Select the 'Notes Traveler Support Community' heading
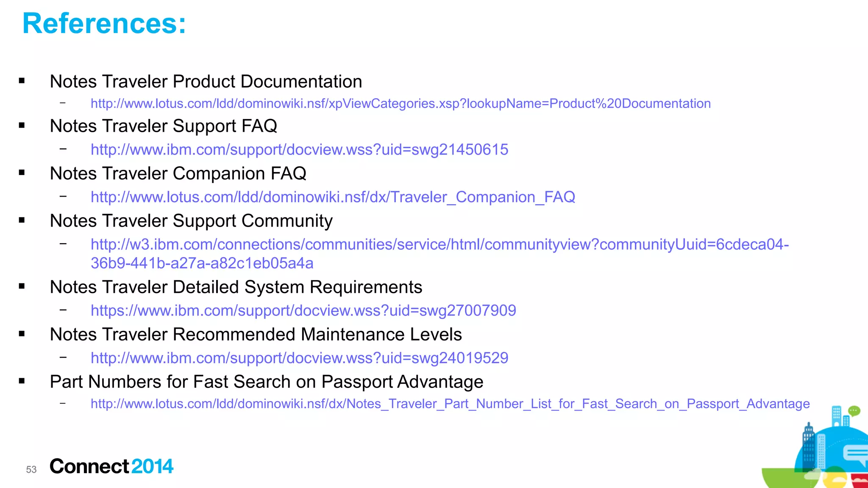 (191, 221)
